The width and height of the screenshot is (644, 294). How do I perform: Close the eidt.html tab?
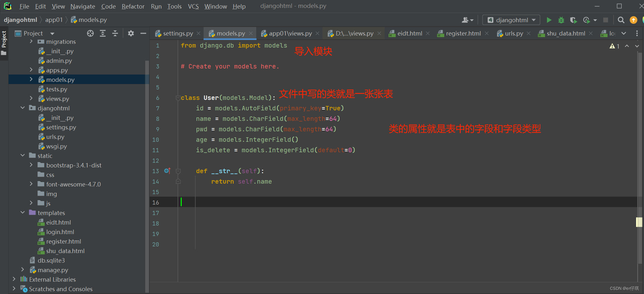click(428, 33)
